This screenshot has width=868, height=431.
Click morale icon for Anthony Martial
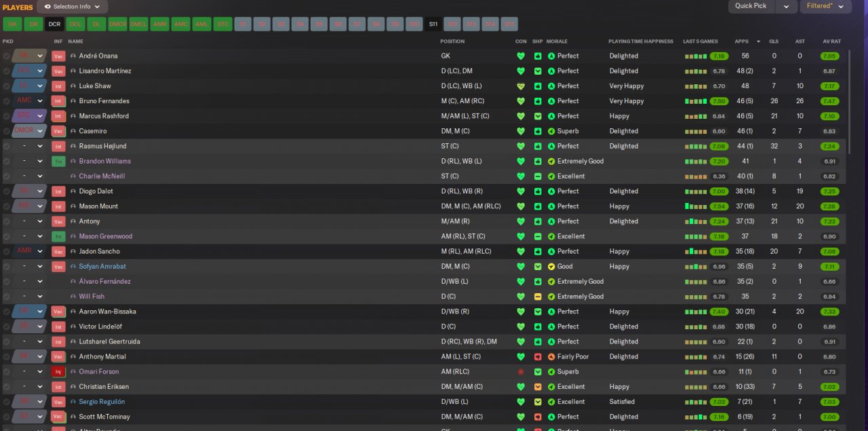[551, 357]
